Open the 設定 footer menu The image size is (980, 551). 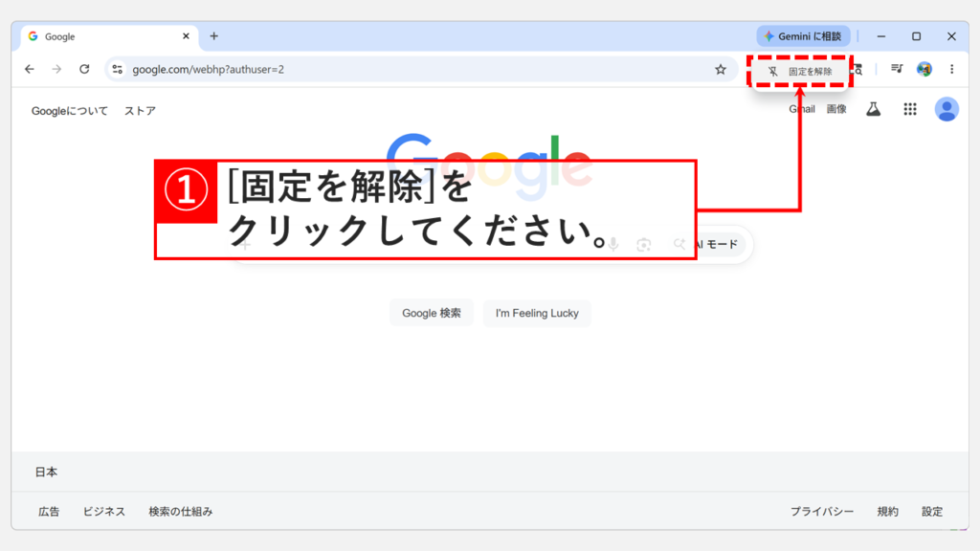(932, 512)
